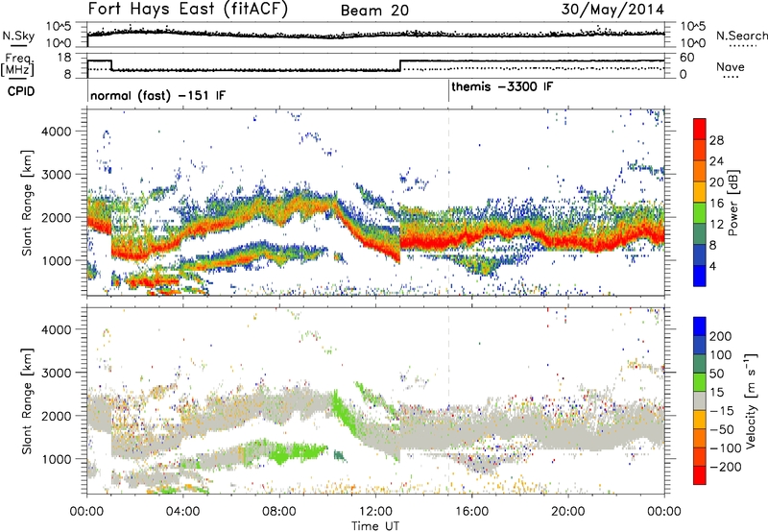The image size is (768, 532).
Task: Click the blue top swatch on Velocity colorbar
Action: 700,326
